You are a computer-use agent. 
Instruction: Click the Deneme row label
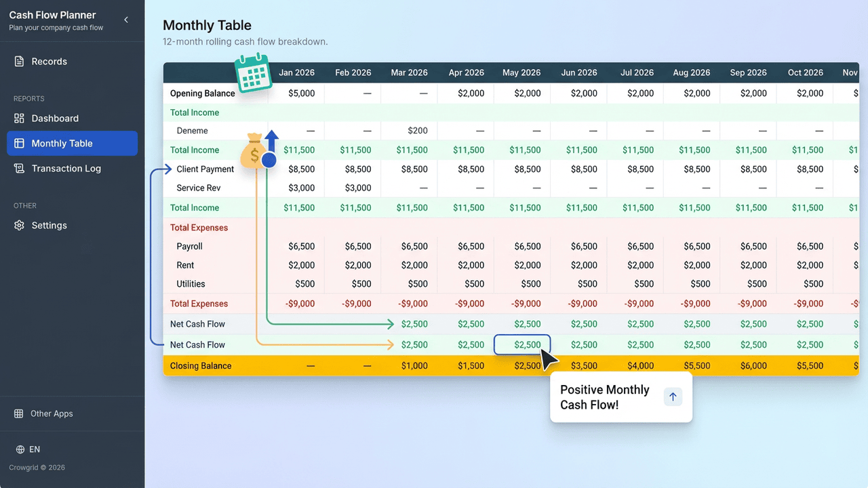[192, 131]
